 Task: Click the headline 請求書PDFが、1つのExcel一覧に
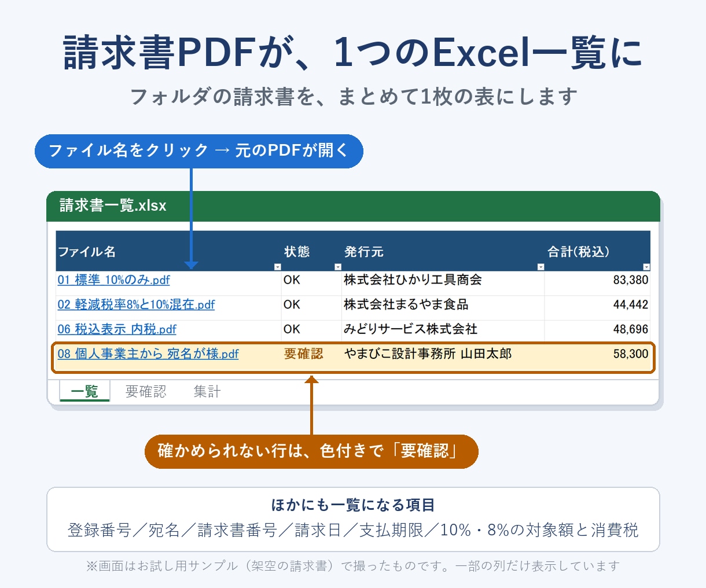pyautogui.click(x=353, y=52)
